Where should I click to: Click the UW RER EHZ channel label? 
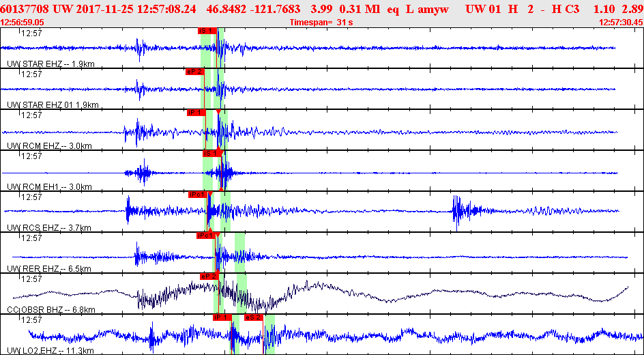[x=48, y=269]
